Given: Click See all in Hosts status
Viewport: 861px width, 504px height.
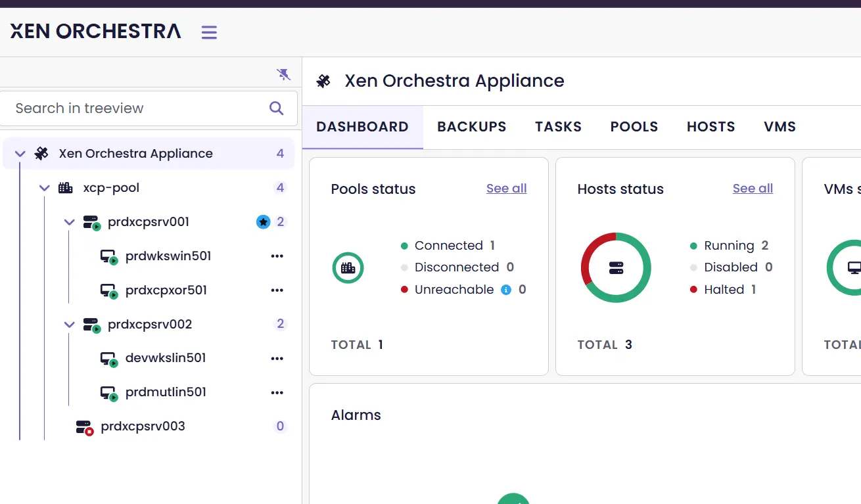Looking at the screenshot, I should click(753, 189).
